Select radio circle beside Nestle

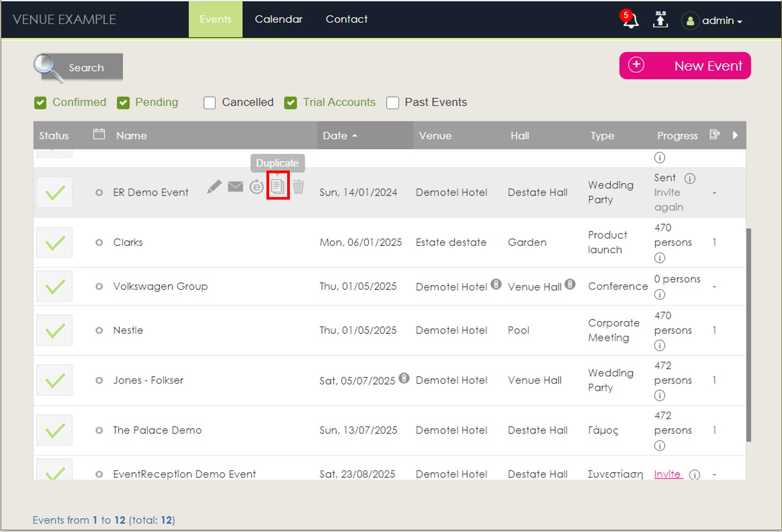tap(99, 331)
